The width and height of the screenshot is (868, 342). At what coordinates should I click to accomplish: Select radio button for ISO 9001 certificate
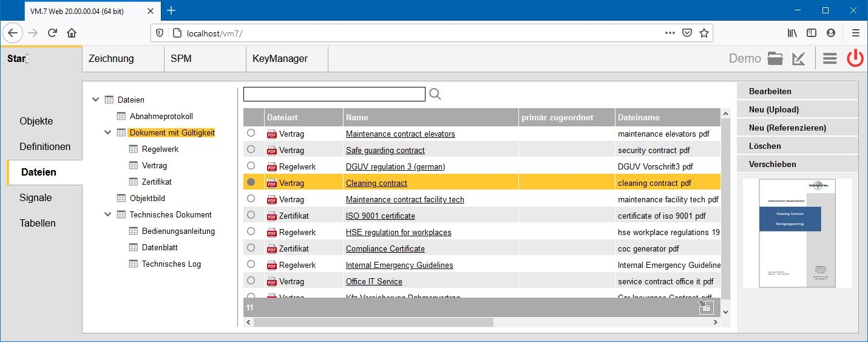click(x=251, y=215)
